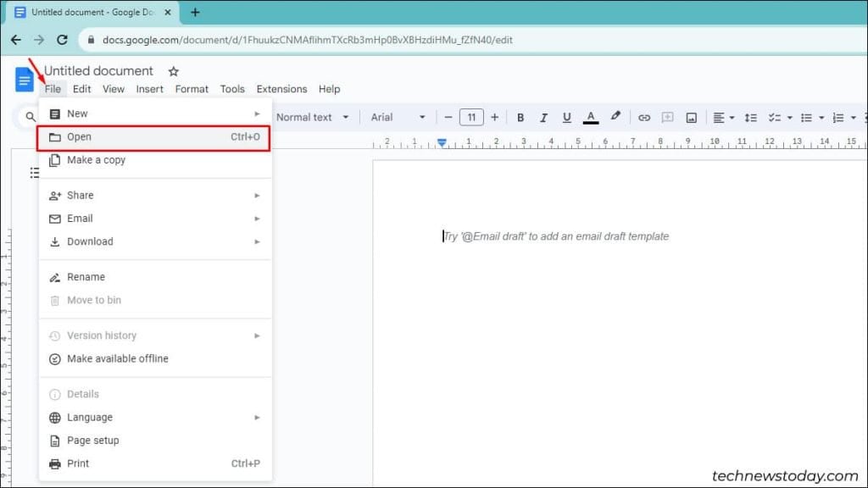Viewport: 868px width, 488px height.
Task: Increase font size with plus button
Action: tap(494, 117)
